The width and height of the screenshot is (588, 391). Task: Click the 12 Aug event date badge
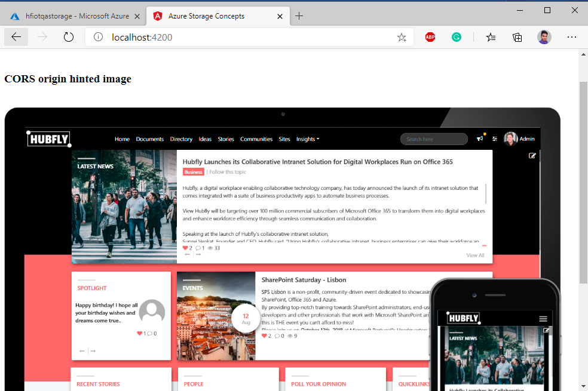click(246, 318)
